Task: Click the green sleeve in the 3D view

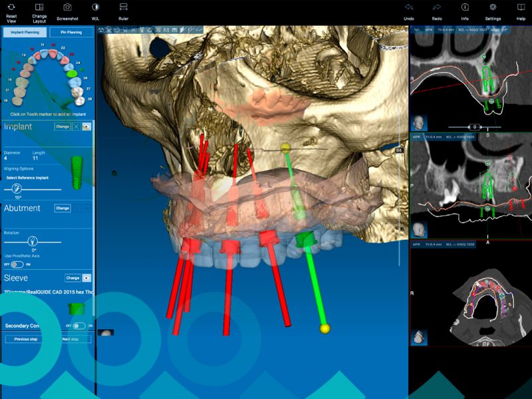Action: tap(306, 239)
